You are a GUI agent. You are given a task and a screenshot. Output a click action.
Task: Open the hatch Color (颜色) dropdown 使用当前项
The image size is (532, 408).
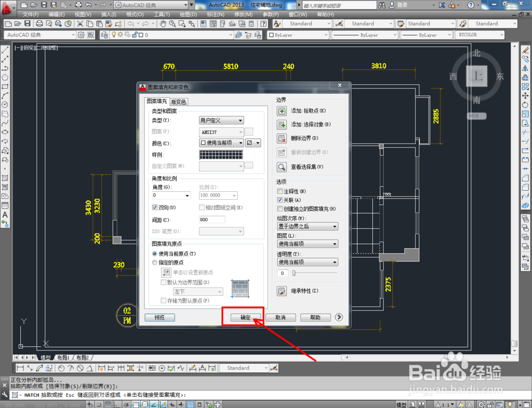(x=221, y=143)
